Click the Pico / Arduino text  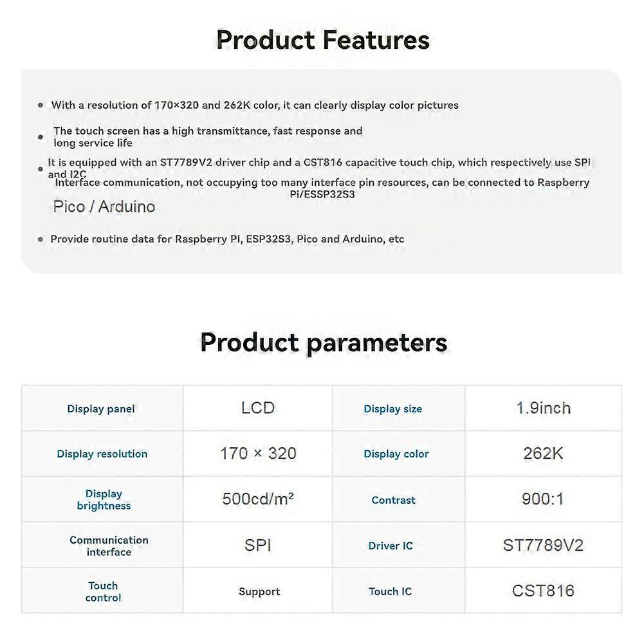click(x=104, y=207)
